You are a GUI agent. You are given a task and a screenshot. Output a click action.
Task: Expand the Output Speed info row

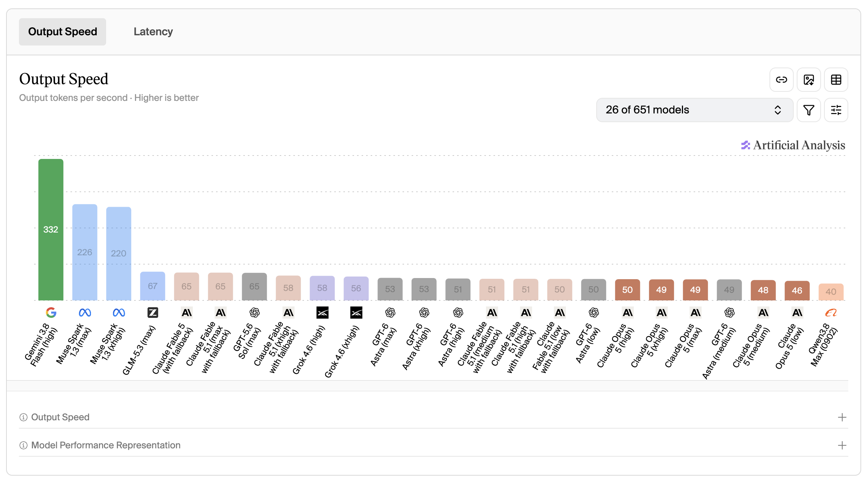[x=434, y=417]
